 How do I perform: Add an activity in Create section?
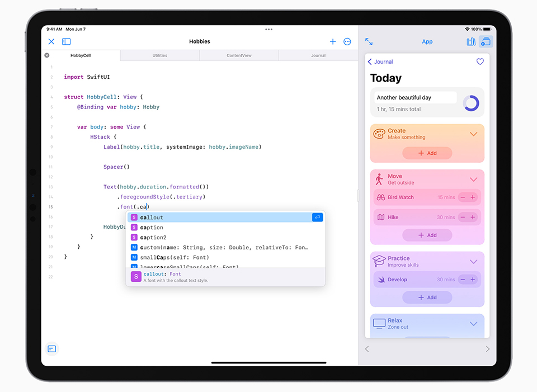[x=427, y=153]
